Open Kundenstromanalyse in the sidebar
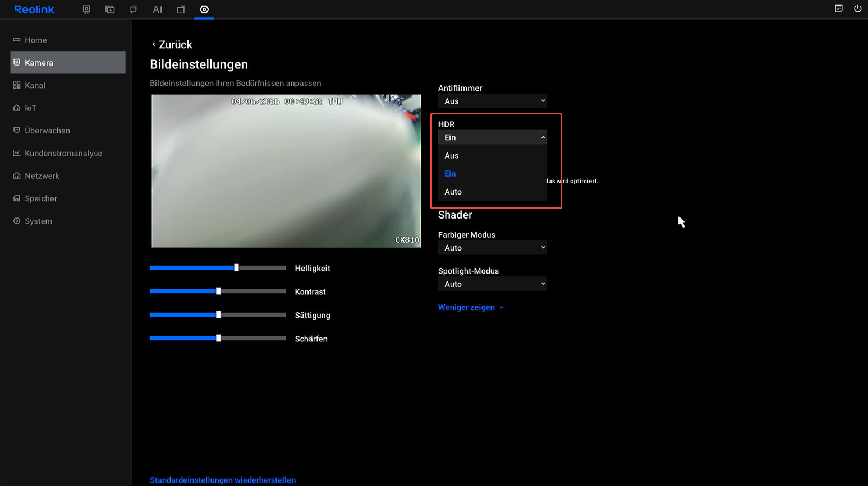Screen dimensions: 868x486 pos(68,153)
